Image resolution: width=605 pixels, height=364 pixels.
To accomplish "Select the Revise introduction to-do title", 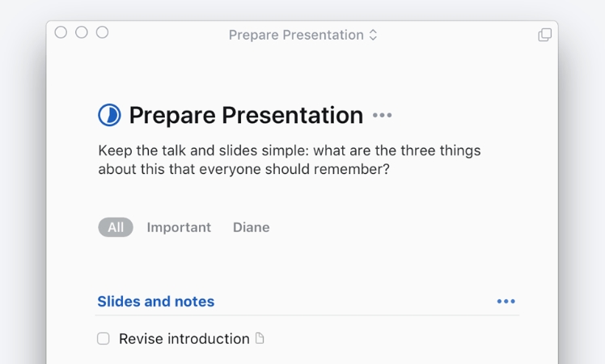I will [184, 339].
